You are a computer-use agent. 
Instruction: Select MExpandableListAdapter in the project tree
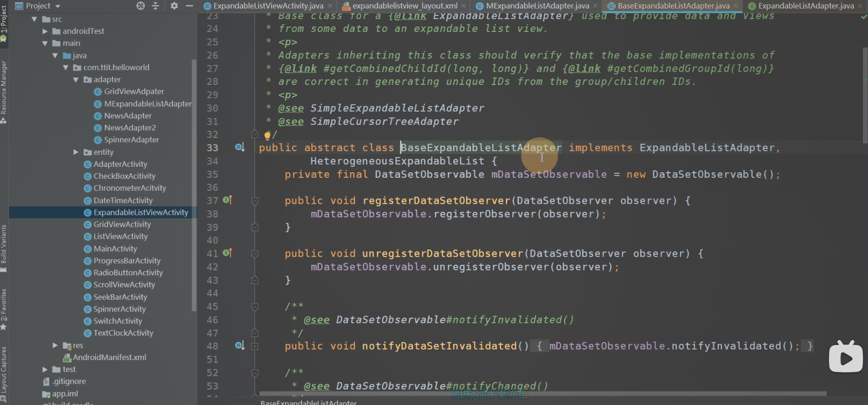coord(142,104)
